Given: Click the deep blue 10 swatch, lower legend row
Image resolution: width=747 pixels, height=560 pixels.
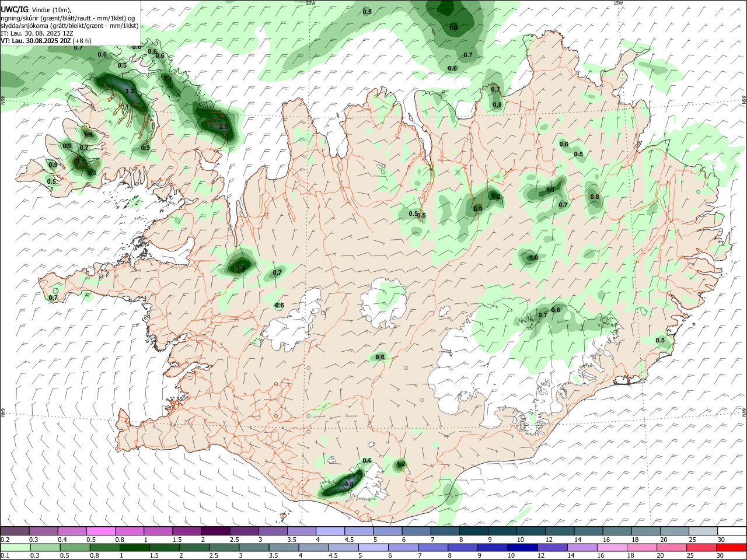Looking at the screenshot, I should pyautogui.click(x=522, y=547).
